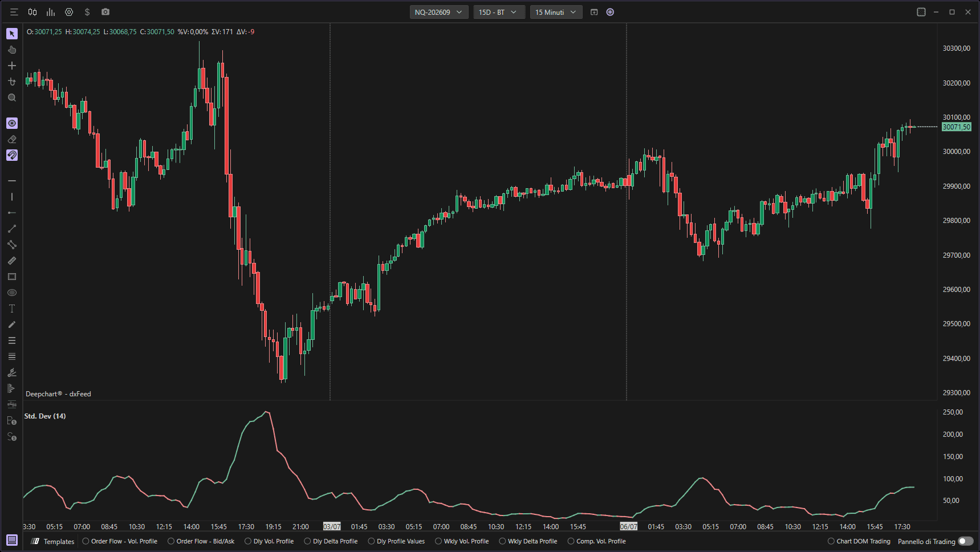Toggle the magnet snap mode
This screenshot has height=552, width=980.
tap(12, 155)
